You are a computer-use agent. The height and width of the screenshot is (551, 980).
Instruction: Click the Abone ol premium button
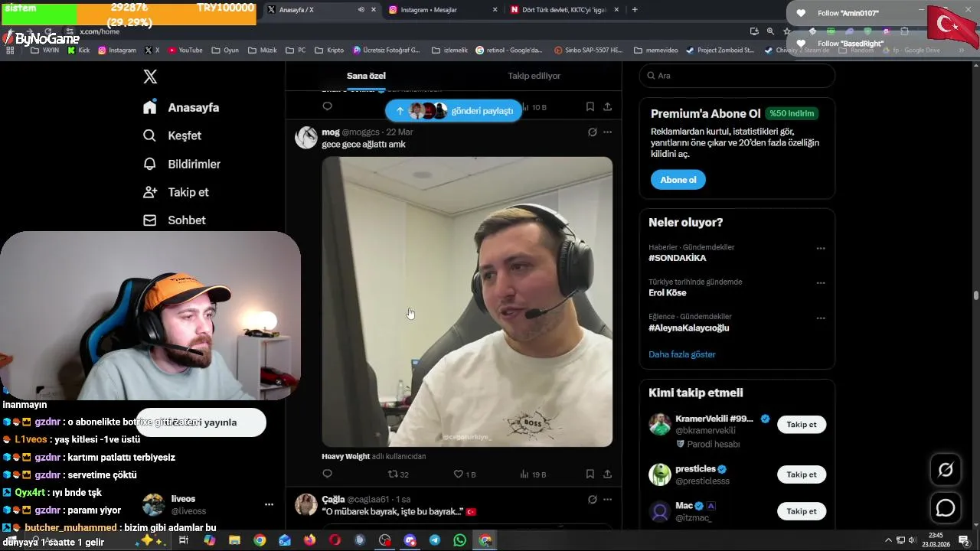click(x=678, y=180)
